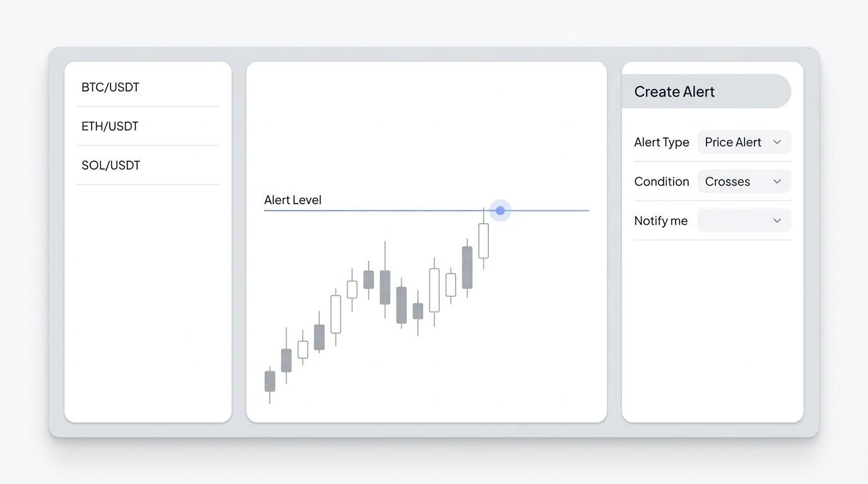
Task: Click the Notify me dropdown chevron
Action: click(x=778, y=221)
